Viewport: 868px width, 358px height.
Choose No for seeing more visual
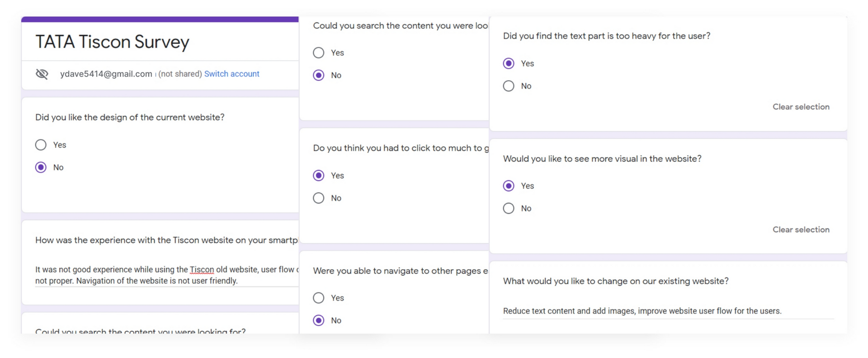tap(509, 208)
